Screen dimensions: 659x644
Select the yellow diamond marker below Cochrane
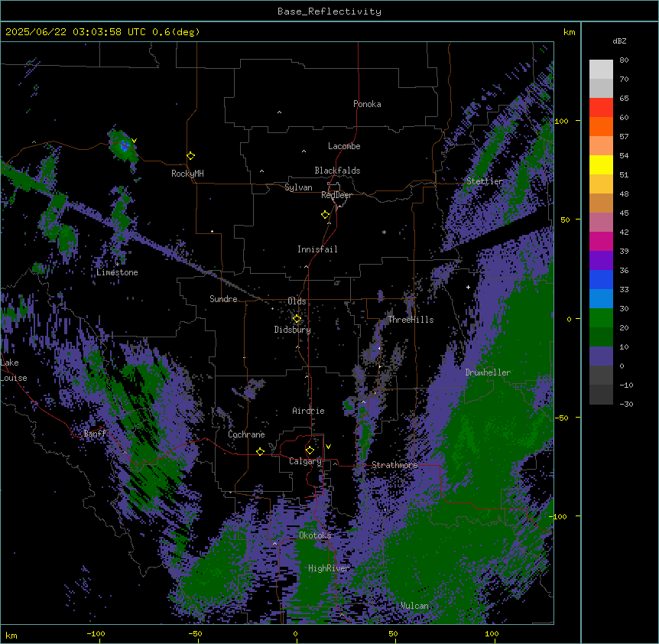point(260,451)
